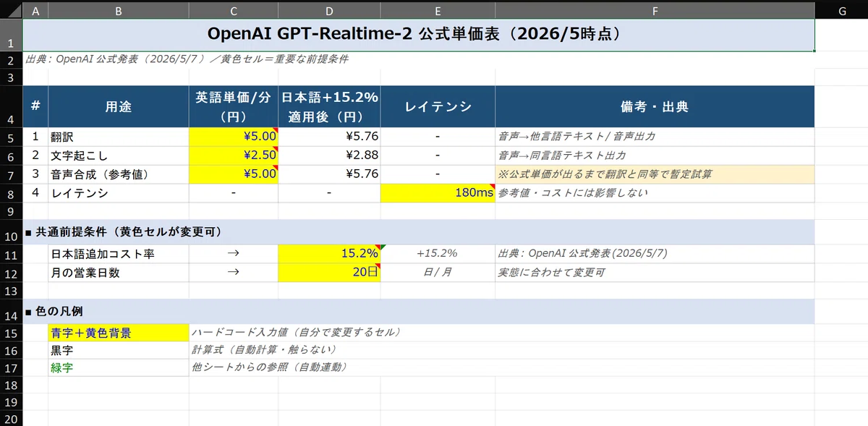Select row header 9

point(11,211)
